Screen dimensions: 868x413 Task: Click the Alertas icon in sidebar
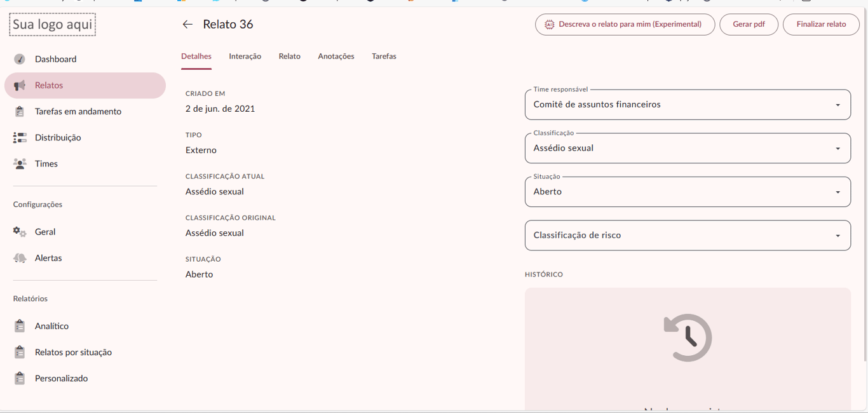pos(20,258)
